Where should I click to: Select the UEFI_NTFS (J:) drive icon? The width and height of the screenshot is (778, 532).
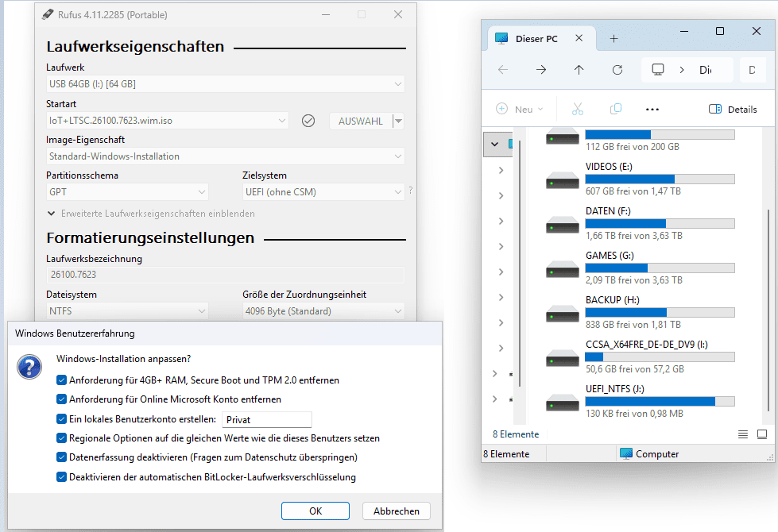click(x=562, y=403)
